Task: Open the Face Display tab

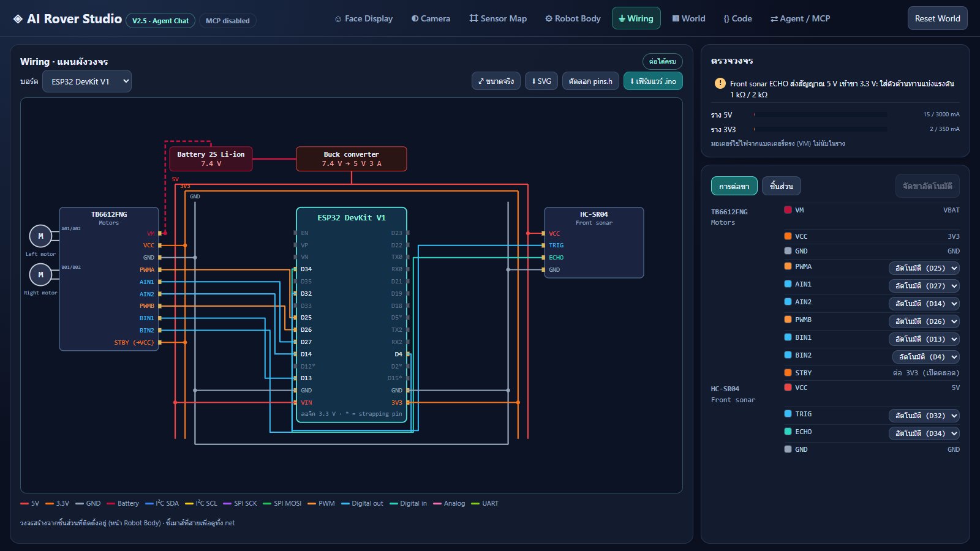Action: (364, 18)
